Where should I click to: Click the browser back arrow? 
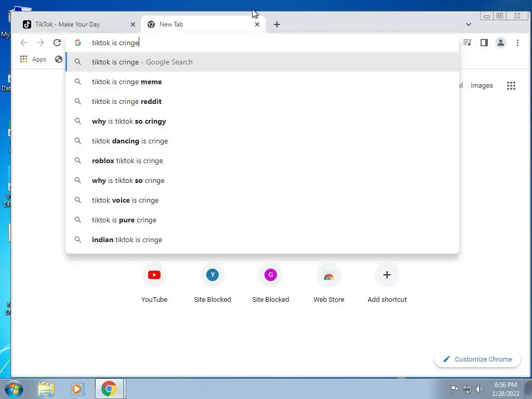[x=24, y=43]
